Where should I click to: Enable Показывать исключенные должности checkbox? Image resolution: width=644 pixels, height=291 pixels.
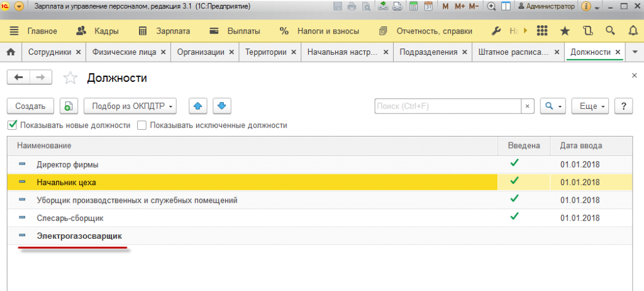click(x=142, y=125)
